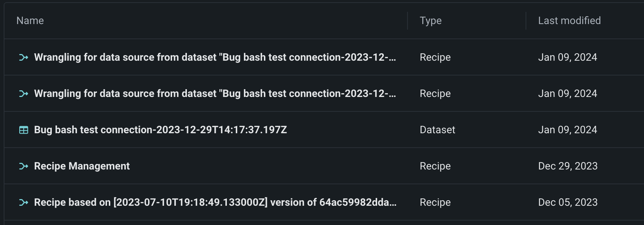Click the recipe icon beside Recipe Management
The image size is (644, 225).
pyautogui.click(x=24, y=166)
